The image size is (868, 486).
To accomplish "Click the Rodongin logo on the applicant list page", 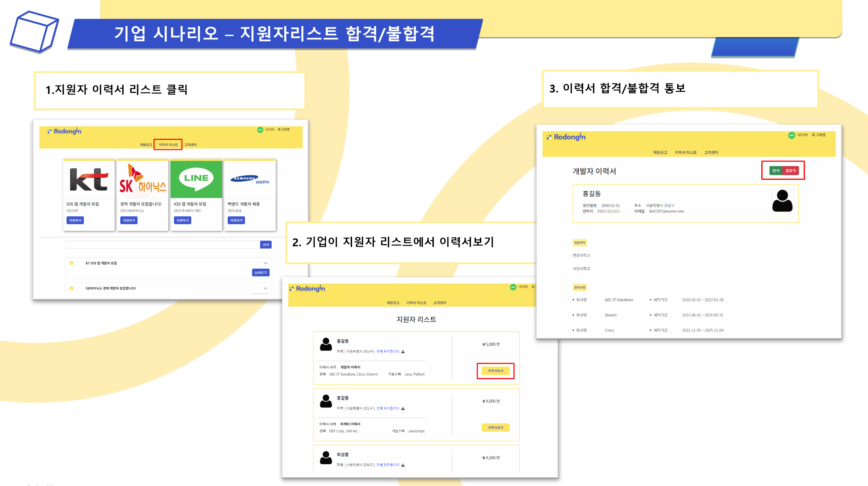I will [308, 289].
